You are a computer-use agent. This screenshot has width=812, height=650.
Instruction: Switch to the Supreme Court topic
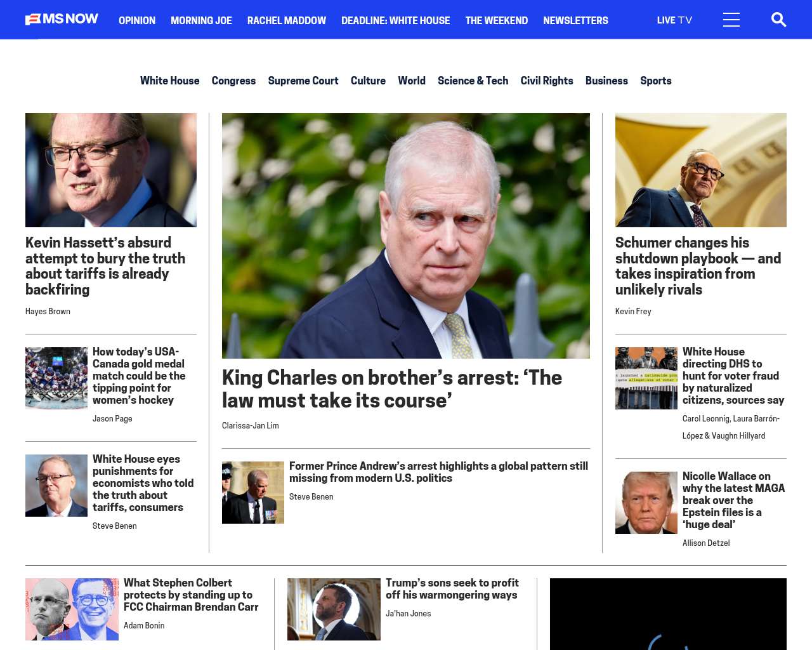coord(303,81)
